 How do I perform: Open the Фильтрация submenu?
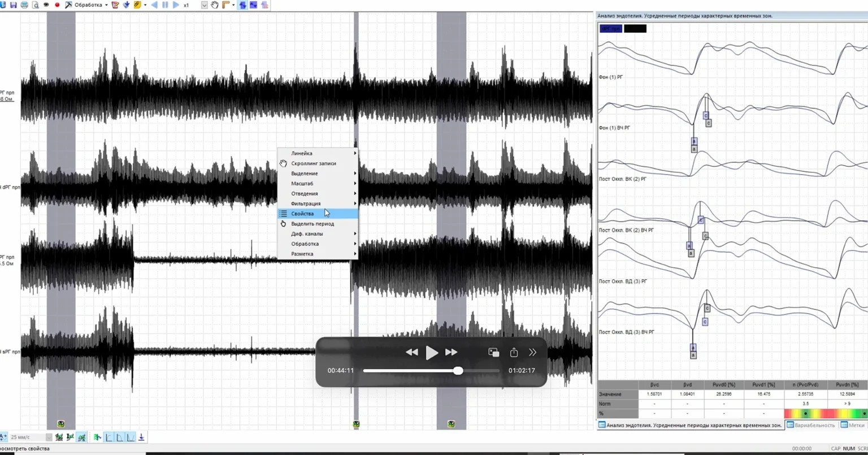[x=318, y=203]
